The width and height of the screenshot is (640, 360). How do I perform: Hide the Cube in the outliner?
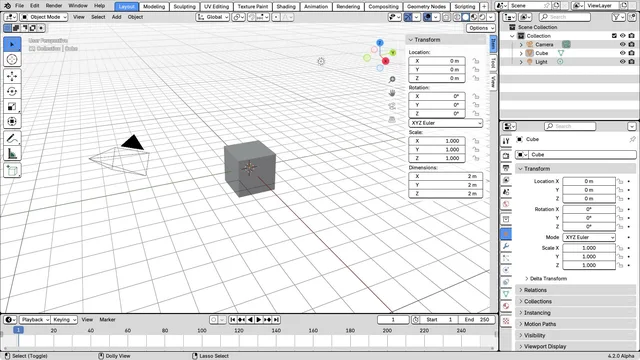(x=622, y=53)
